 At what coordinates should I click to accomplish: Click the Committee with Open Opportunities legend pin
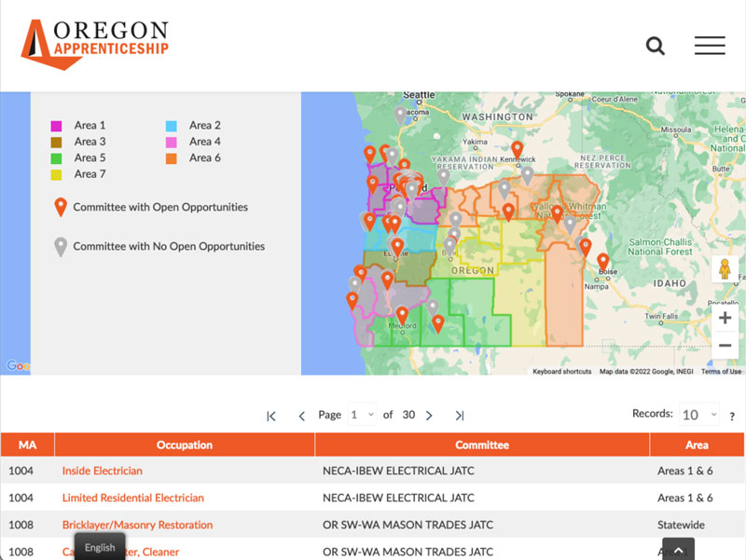click(61, 207)
